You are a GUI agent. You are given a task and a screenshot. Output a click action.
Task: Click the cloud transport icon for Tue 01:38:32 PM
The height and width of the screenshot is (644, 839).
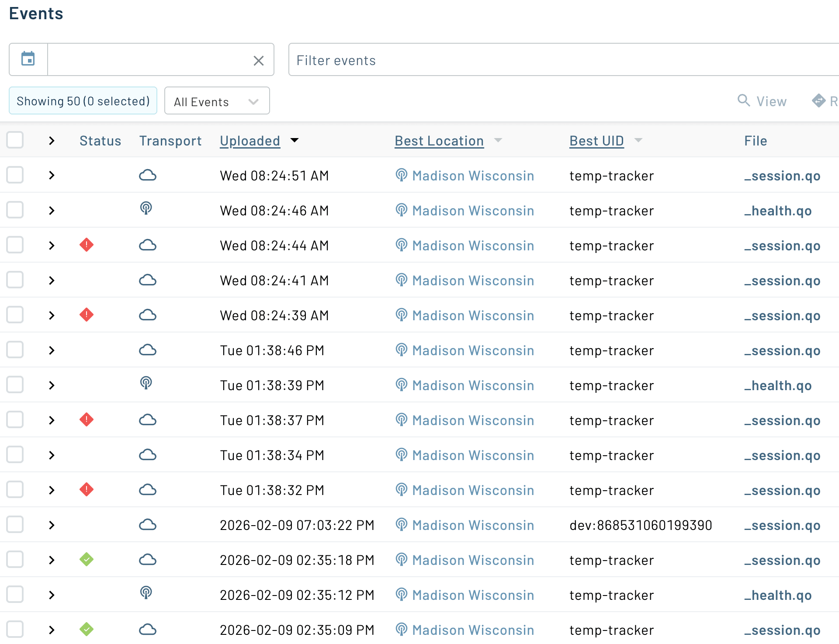(148, 490)
